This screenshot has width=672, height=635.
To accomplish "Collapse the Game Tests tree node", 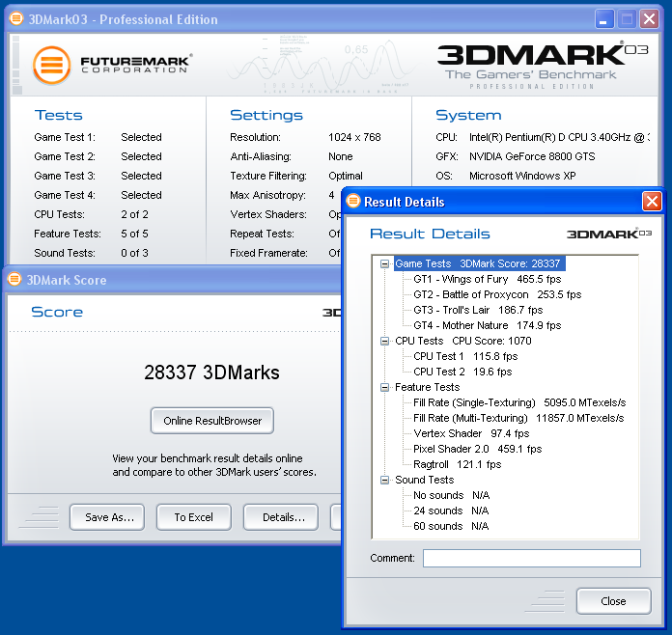I will click(385, 264).
